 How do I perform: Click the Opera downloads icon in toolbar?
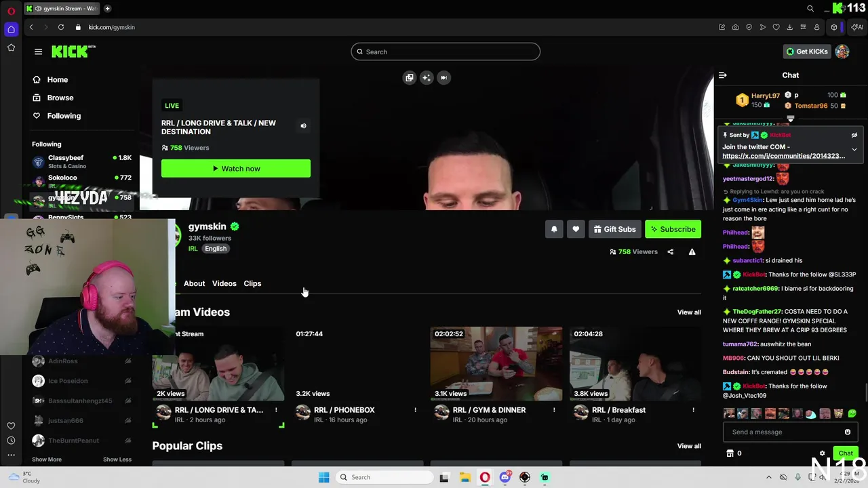789,27
